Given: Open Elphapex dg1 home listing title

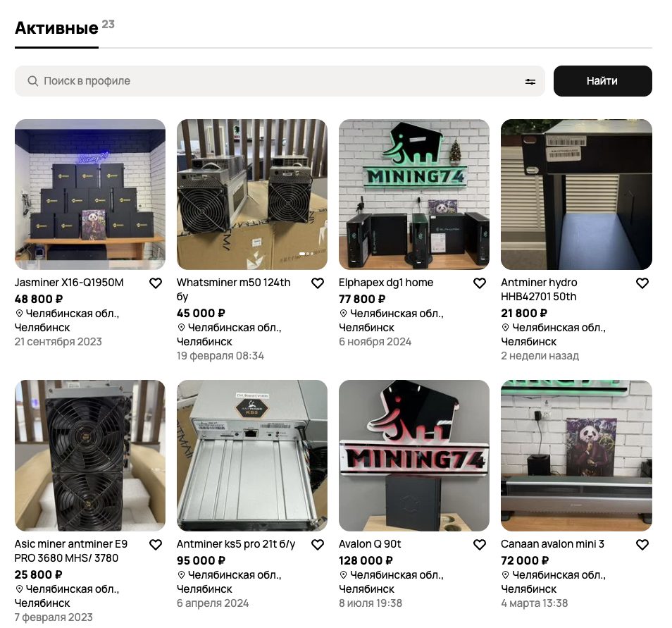Looking at the screenshot, I should pos(386,283).
